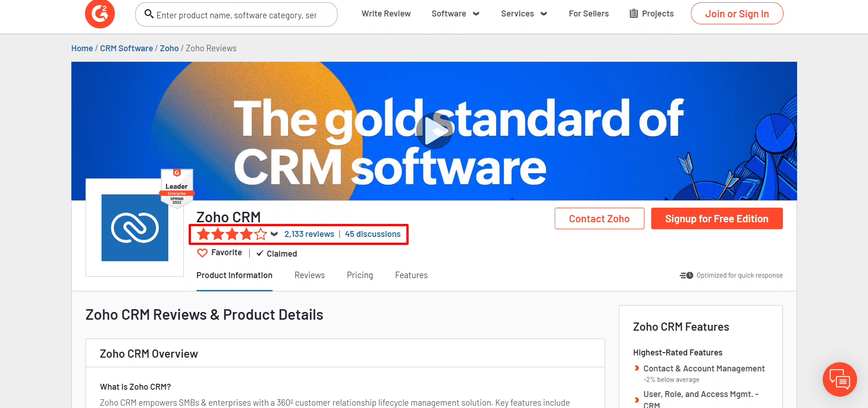Click the Highest-Rated Features label
The height and width of the screenshot is (408, 868).
pos(678,353)
